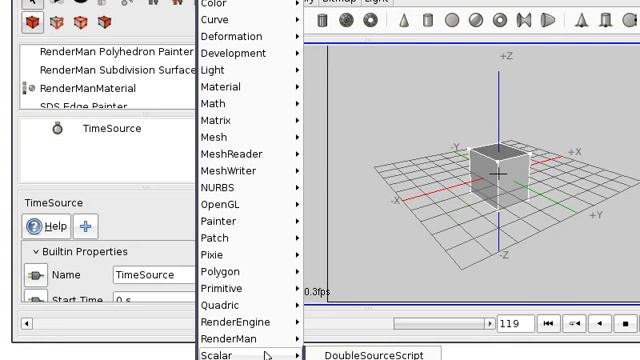Add a user property with the plus button
This screenshot has height=360, width=640.
coord(85,226)
